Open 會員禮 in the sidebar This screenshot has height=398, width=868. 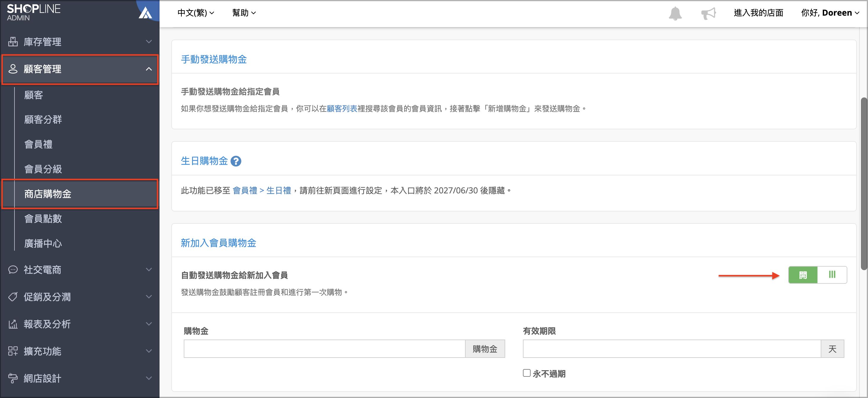point(38,144)
